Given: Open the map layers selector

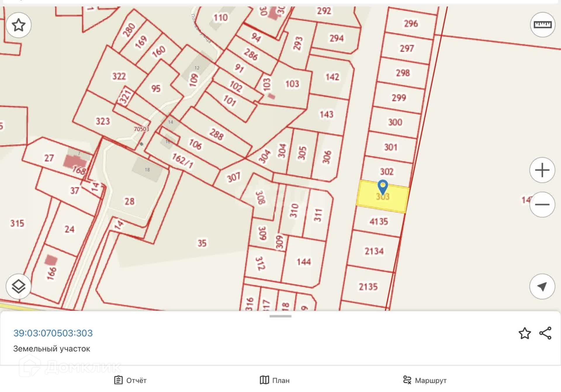Looking at the screenshot, I should [19, 286].
